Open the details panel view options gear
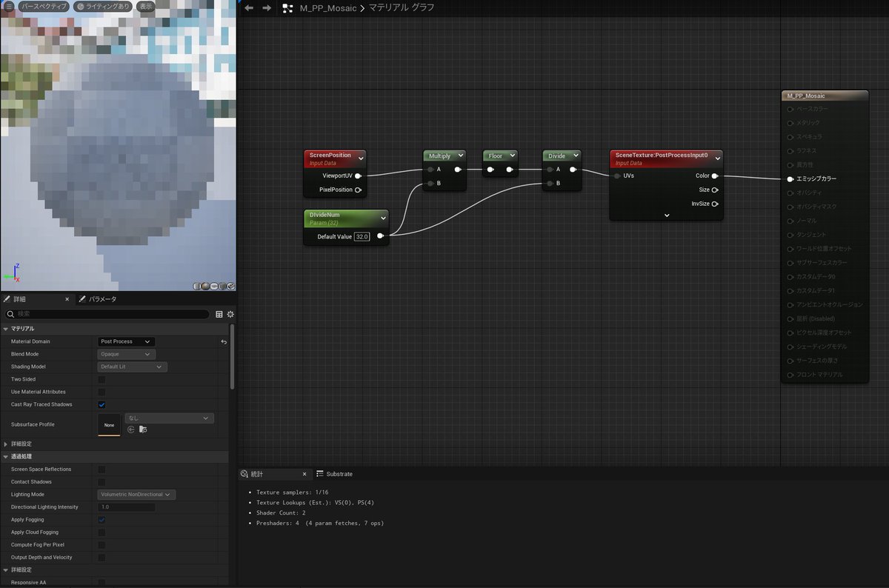Image resolution: width=889 pixels, height=588 pixels. coord(230,313)
